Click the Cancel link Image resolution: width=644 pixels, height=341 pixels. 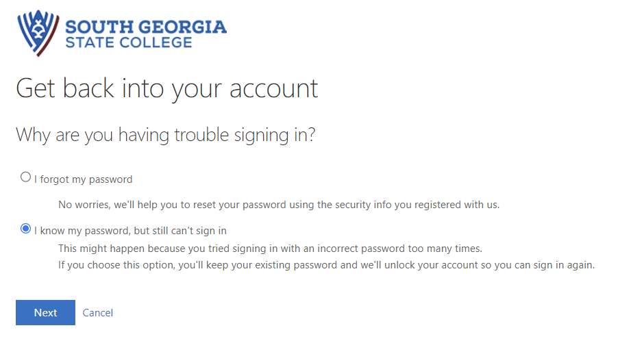coord(98,313)
